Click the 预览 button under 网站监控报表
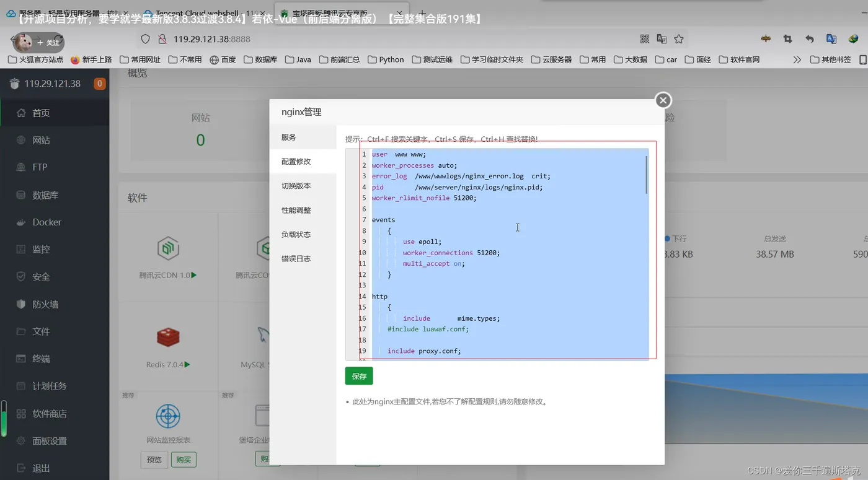The height and width of the screenshot is (480, 868). pyautogui.click(x=154, y=460)
